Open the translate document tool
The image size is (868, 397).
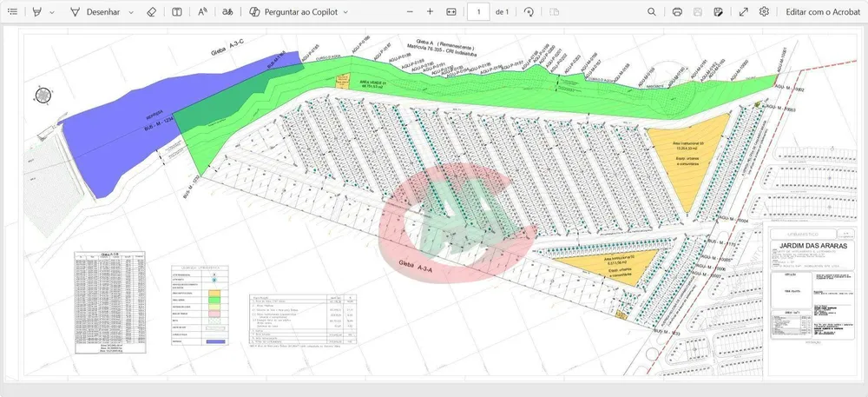pyautogui.click(x=227, y=11)
